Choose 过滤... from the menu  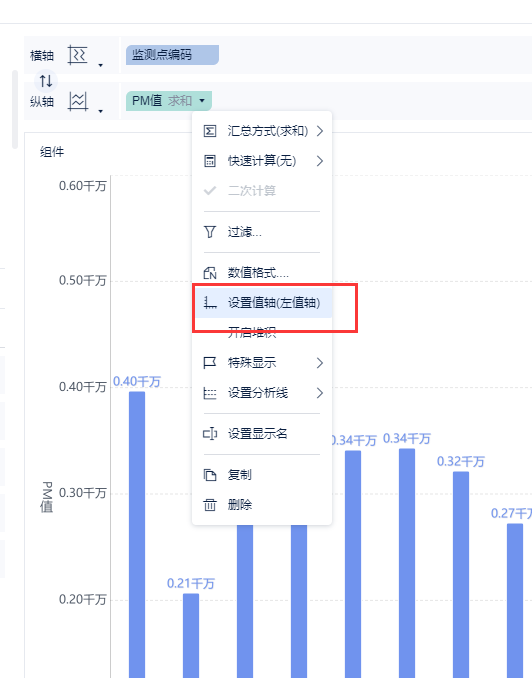[262, 232]
